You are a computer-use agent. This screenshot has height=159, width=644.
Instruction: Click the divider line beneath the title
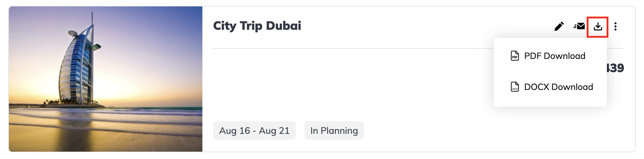[x=353, y=48]
